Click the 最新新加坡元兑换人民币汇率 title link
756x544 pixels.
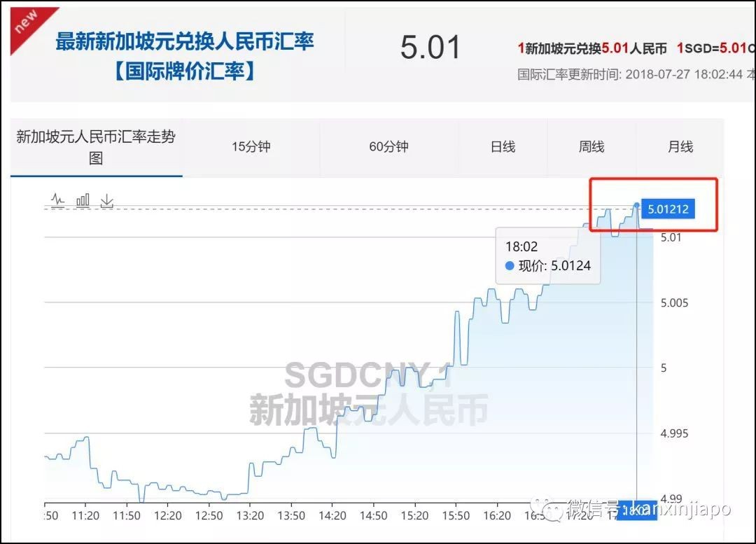(185, 41)
